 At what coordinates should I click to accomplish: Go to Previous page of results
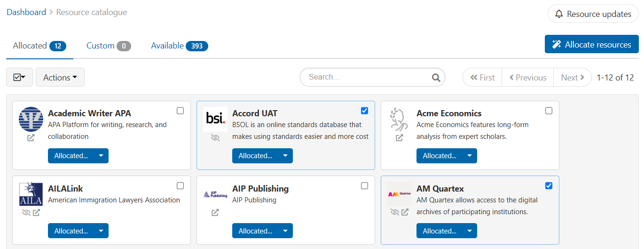pyautogui.click(x=528, y=77)
